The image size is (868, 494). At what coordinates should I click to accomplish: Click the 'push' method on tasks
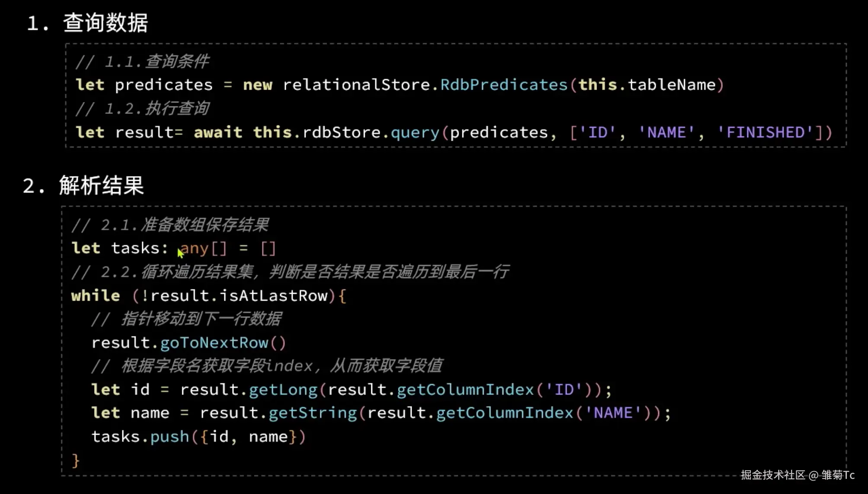coord(169,437)
